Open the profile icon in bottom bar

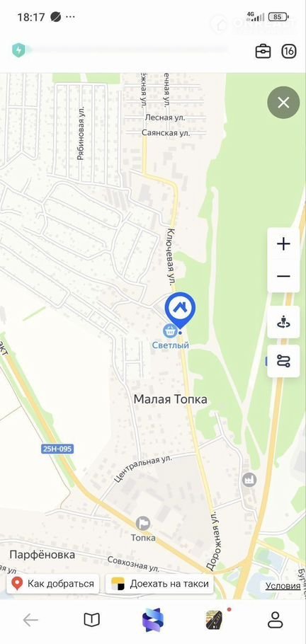pos(275,620)
